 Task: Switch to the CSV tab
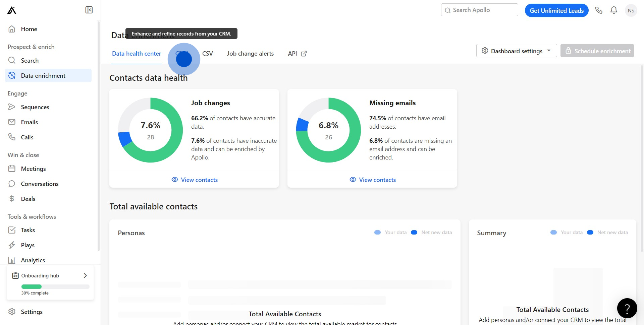[x=207, y=54]
